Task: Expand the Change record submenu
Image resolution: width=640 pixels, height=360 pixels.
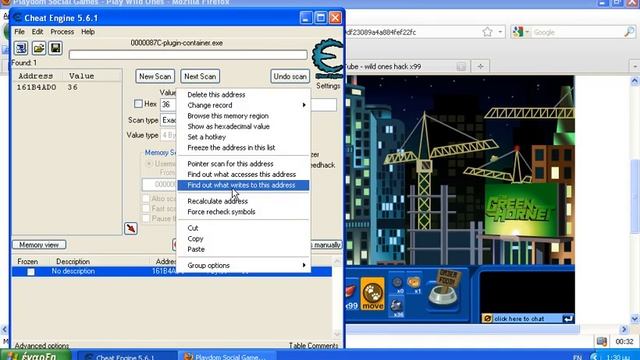Action: (243, 105)
